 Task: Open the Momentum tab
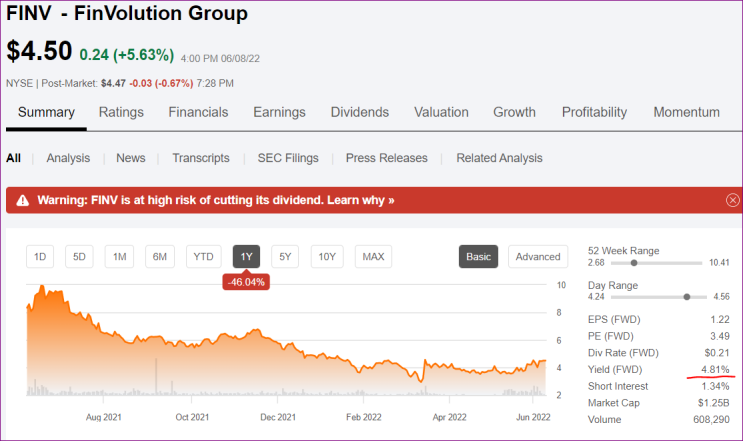point(686,112)
